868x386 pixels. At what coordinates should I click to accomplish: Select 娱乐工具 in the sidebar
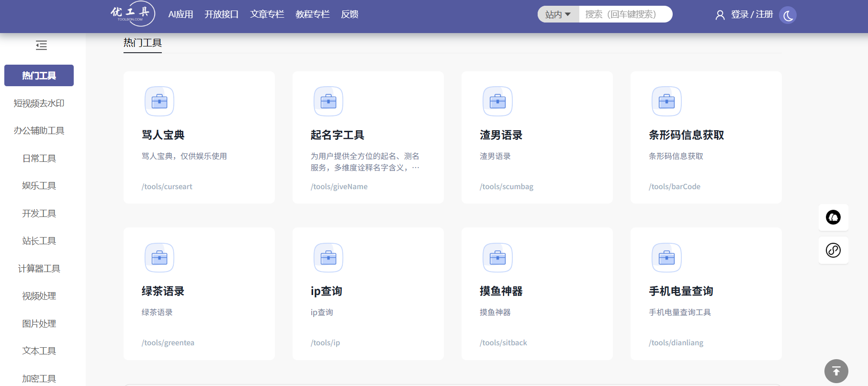tap(39, 186)
